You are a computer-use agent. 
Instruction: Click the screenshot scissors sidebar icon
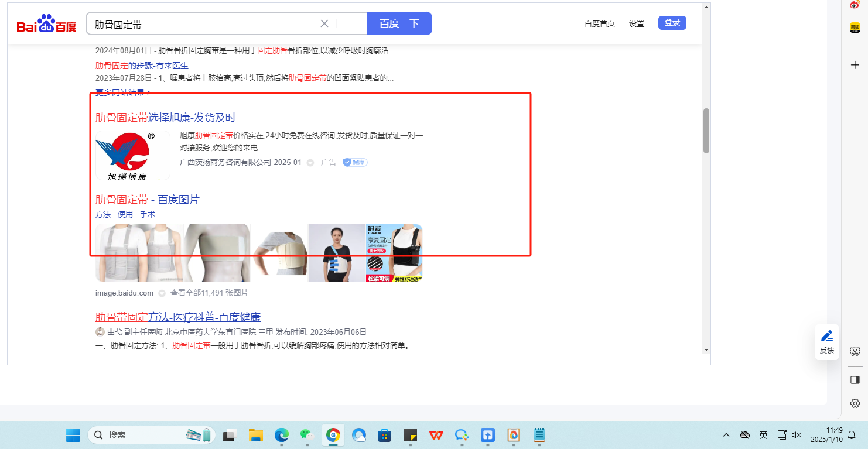[x=855, y=351]
